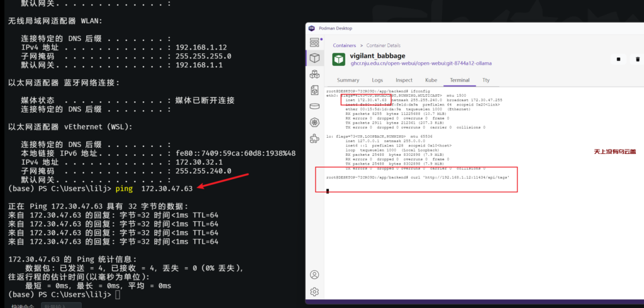Click the green container icon beside vigilant_babbage
Screen dimensions: 644x308
pos(338,59)
